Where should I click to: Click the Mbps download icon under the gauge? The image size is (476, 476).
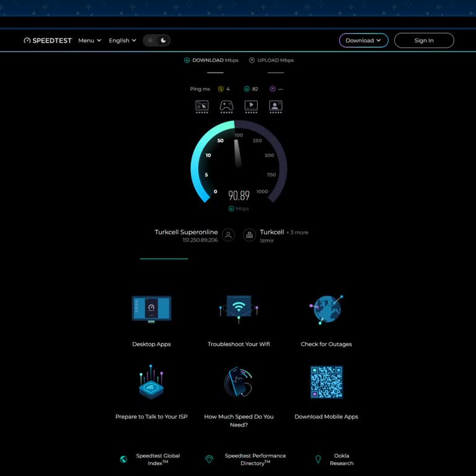tap(231, 208)
